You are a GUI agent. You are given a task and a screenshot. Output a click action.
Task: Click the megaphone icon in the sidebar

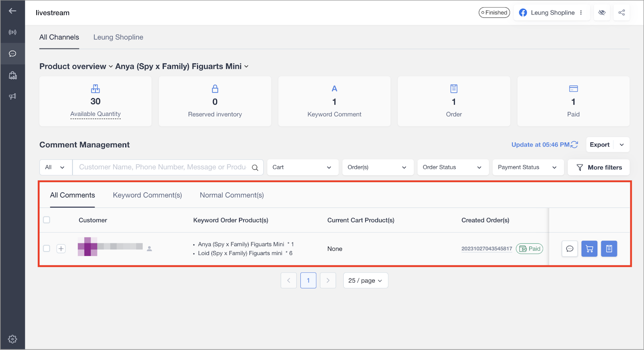[12, 97]
